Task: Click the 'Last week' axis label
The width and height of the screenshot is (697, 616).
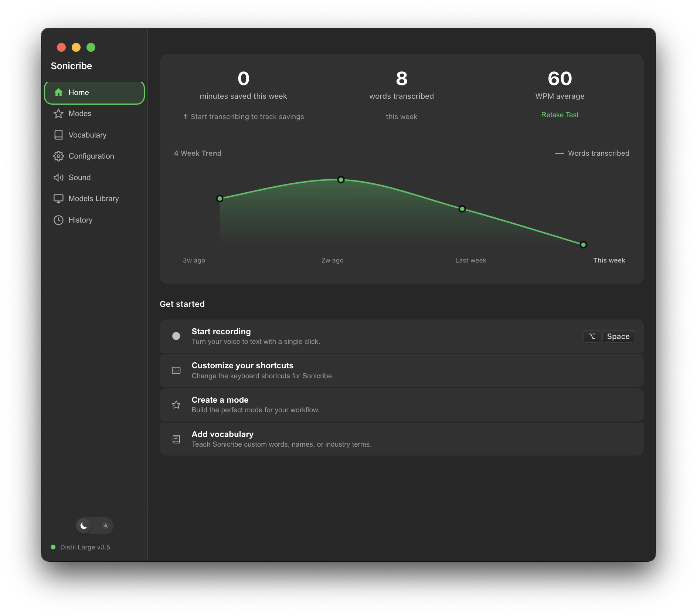Action: (470, 260)
